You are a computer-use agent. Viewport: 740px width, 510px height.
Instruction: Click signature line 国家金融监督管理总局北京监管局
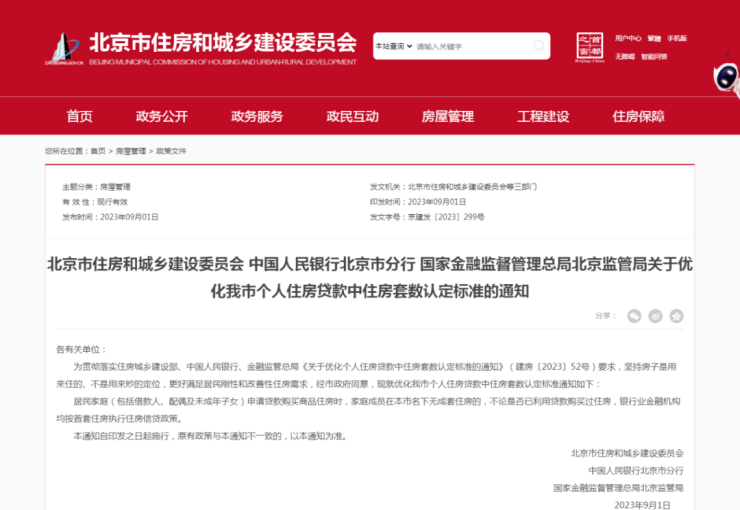pyautogui.click(x=618, y=488)
